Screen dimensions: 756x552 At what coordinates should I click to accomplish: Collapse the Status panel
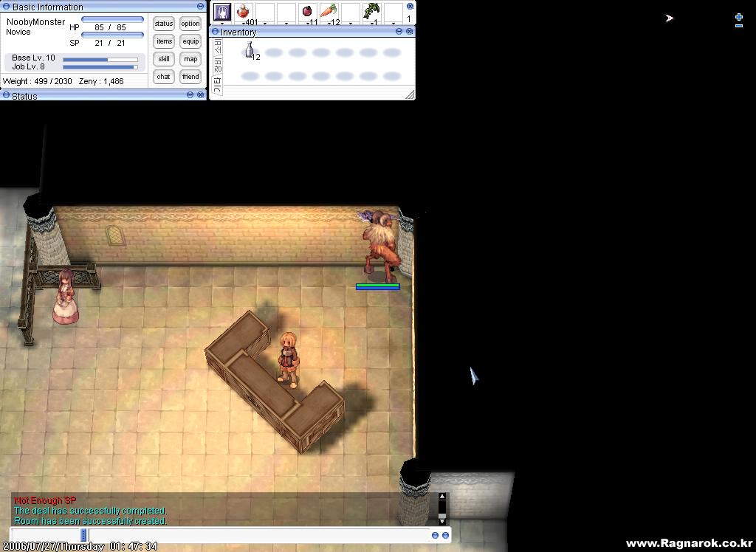(x=190, y=94)
